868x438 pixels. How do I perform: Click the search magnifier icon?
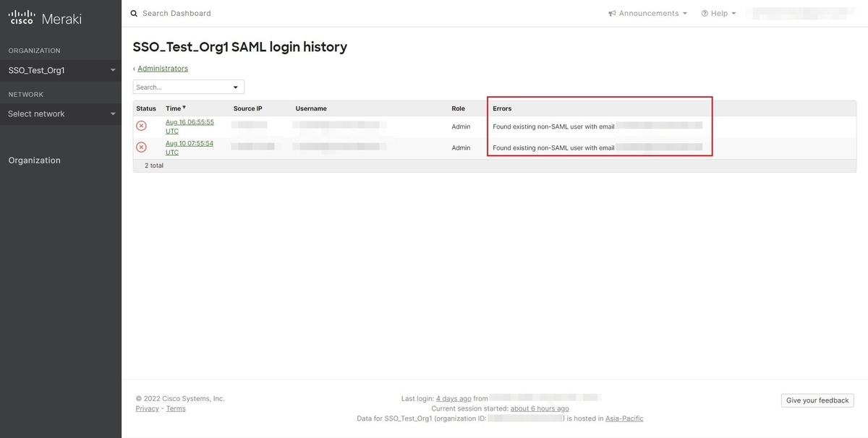pos(134,13)
